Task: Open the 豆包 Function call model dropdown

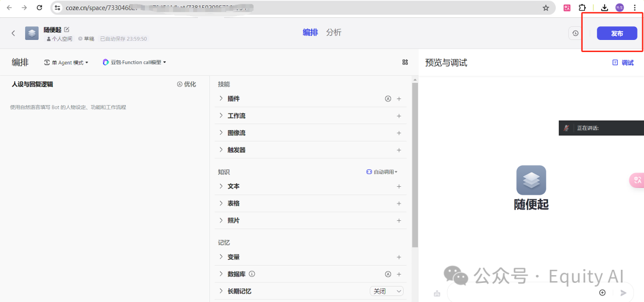Action: tap(134, 62)
